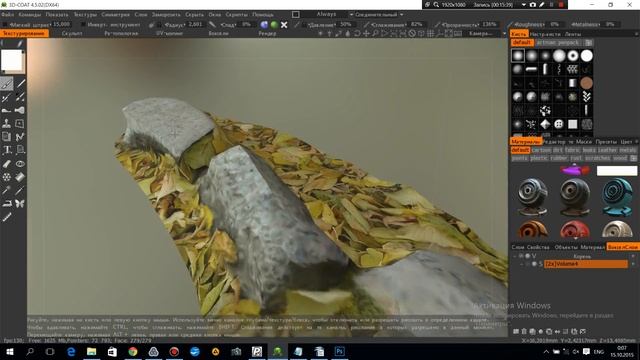This screenshot has width=640, height=360.
Task: Open the Пресеты tab in materials panel
Action: coord(606,142)
